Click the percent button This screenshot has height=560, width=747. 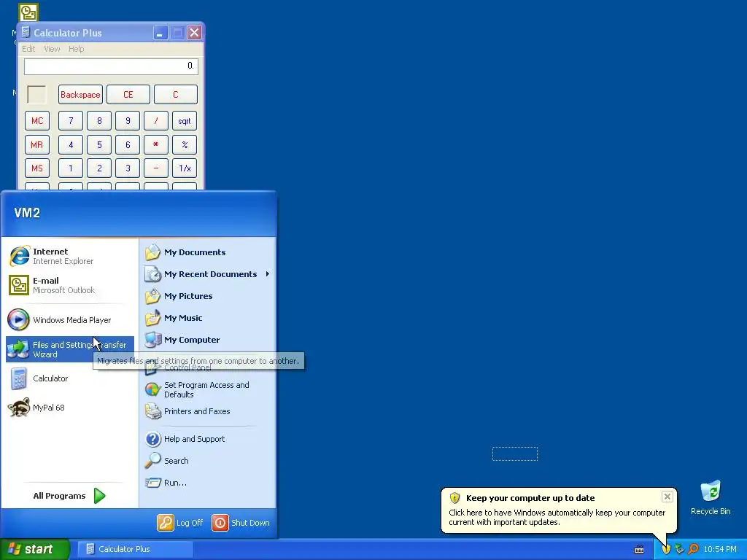point(185,145)
